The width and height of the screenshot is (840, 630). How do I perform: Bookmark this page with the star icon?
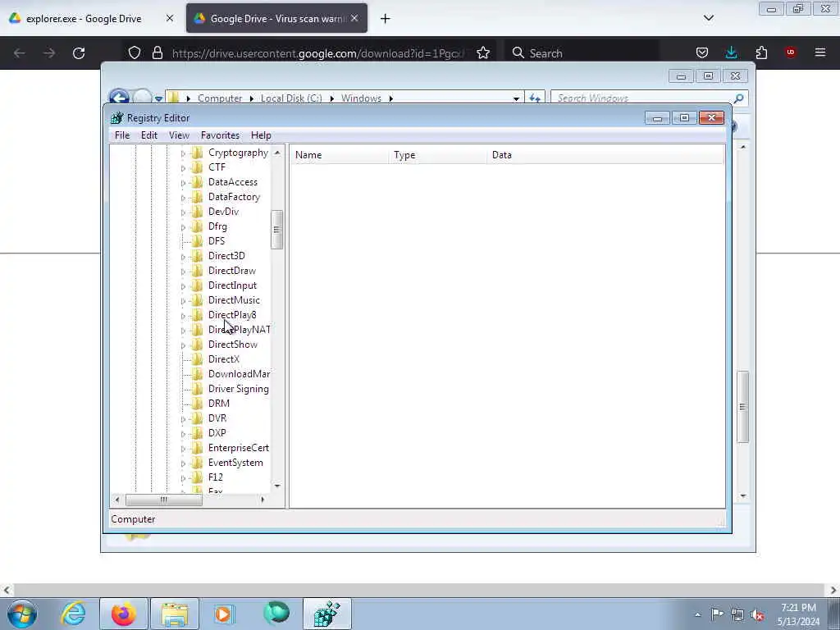point(483,52)
